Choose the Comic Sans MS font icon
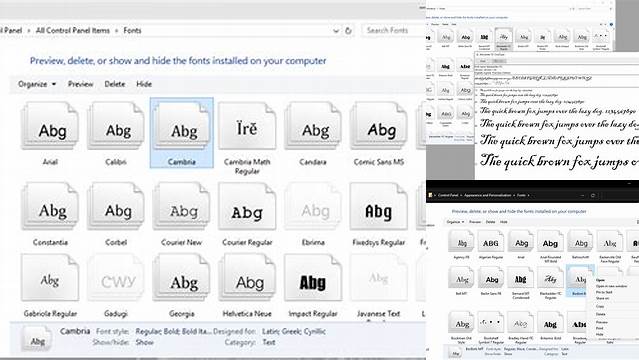Viewport: 639px width, 360px height. coord(379,126)
